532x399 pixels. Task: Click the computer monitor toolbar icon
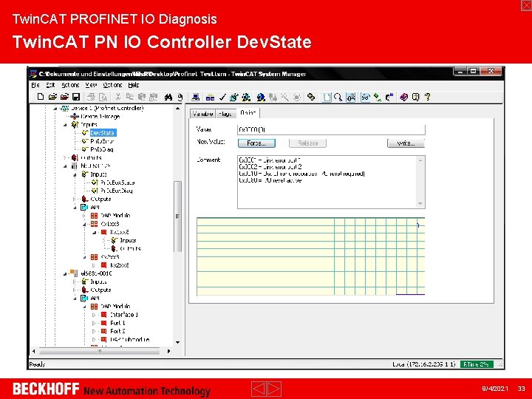[195, 98]
